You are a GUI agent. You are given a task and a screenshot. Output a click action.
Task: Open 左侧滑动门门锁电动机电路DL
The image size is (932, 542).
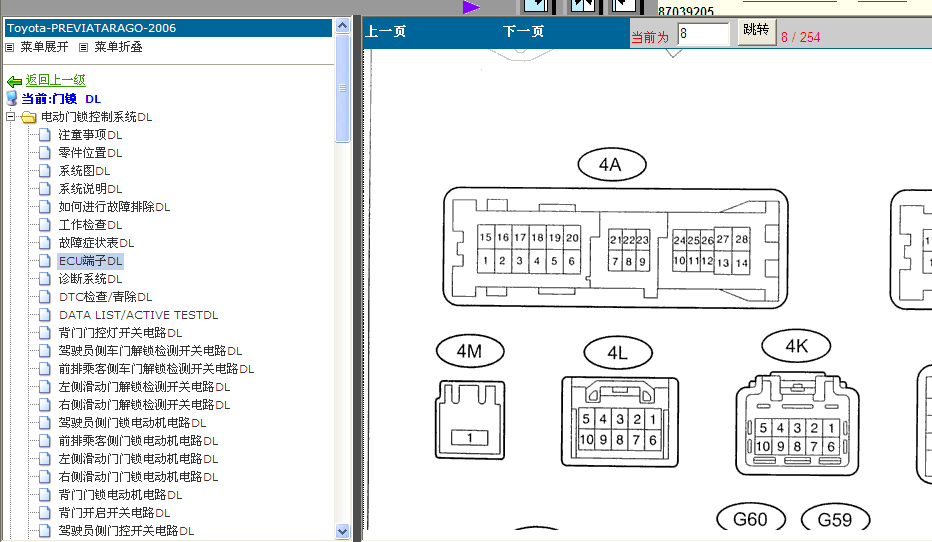138,459
